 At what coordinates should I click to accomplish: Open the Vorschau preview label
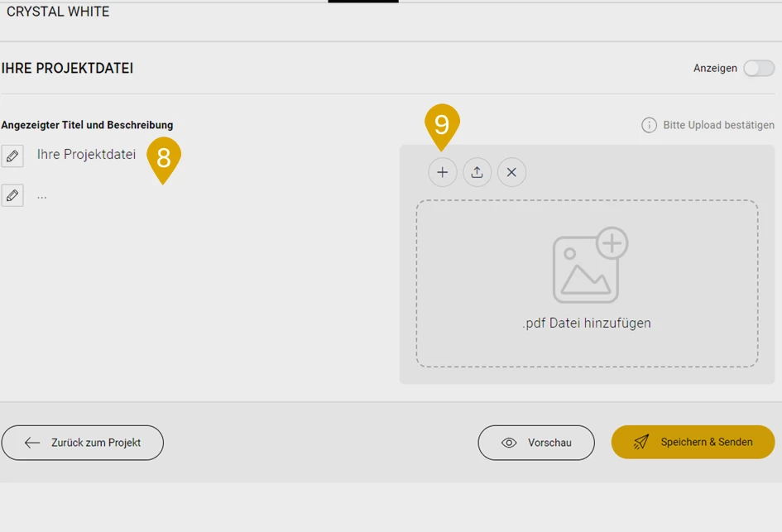pos(549,443)
